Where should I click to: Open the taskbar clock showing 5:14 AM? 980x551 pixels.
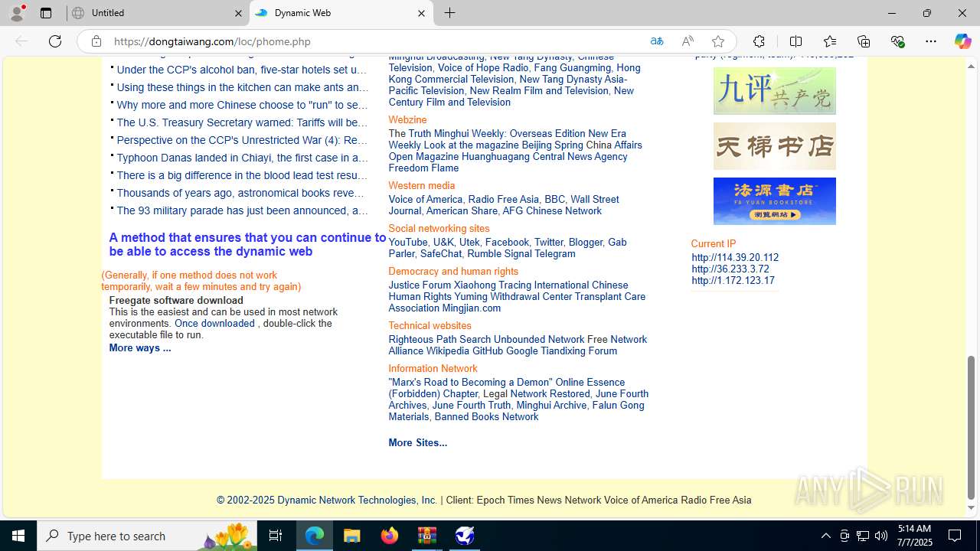pyautogui.click(x=914, y=536)
